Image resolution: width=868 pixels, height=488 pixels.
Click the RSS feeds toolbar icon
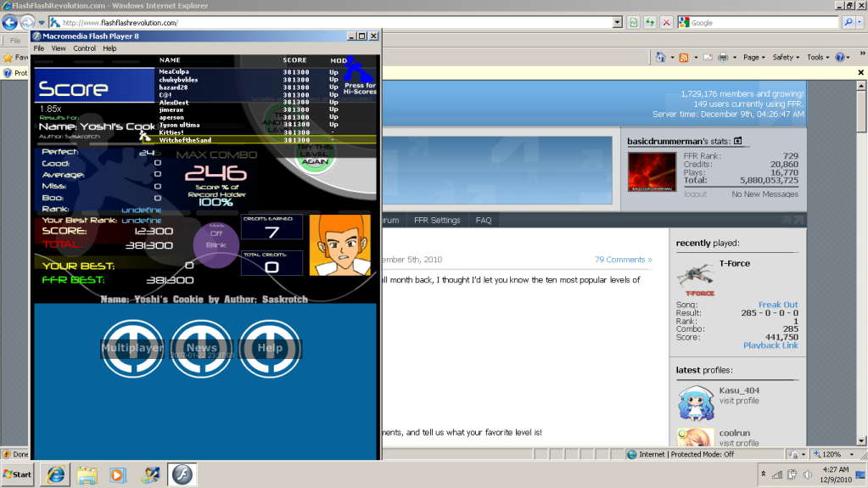(684, 58)
